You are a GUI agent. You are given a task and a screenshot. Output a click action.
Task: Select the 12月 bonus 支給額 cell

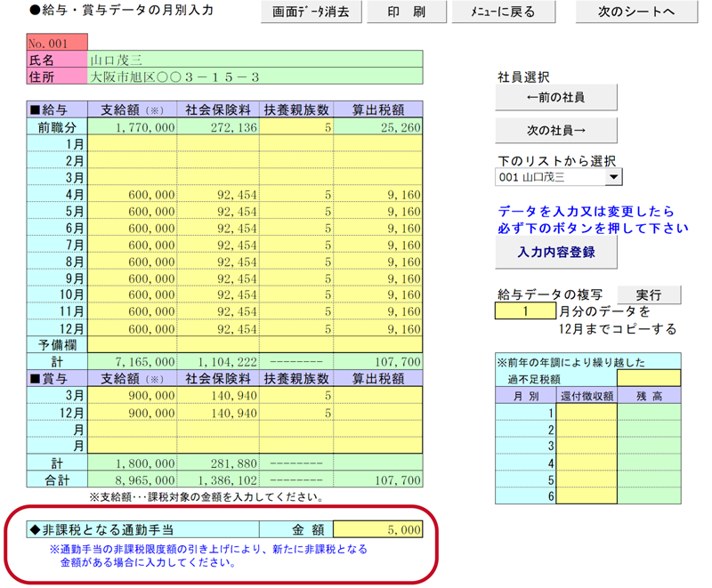[133, 413]
